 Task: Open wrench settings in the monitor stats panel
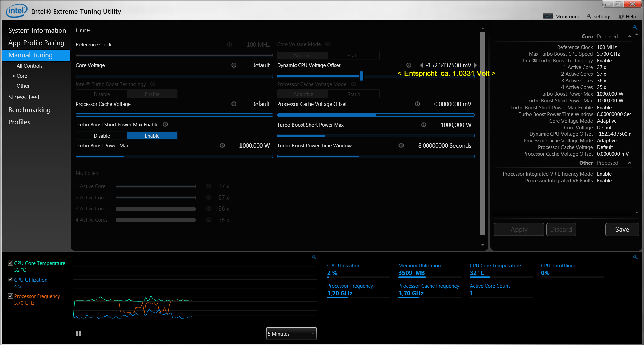tap(635, 257)
